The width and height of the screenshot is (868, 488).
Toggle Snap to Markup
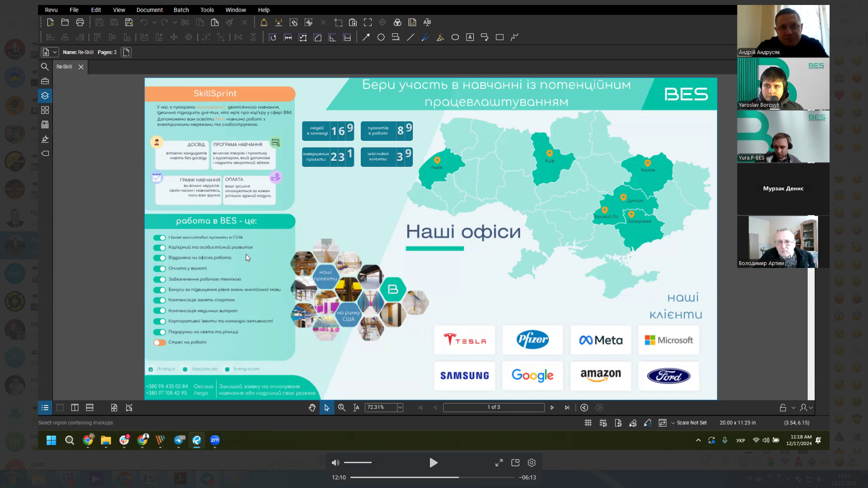pyautogui.click(x=633, y=423)
